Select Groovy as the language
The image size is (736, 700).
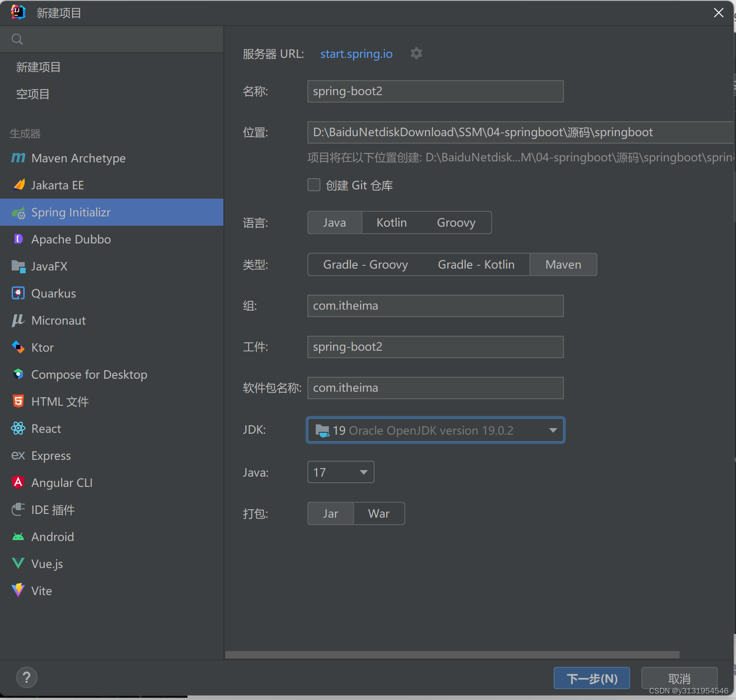[456, 222]
